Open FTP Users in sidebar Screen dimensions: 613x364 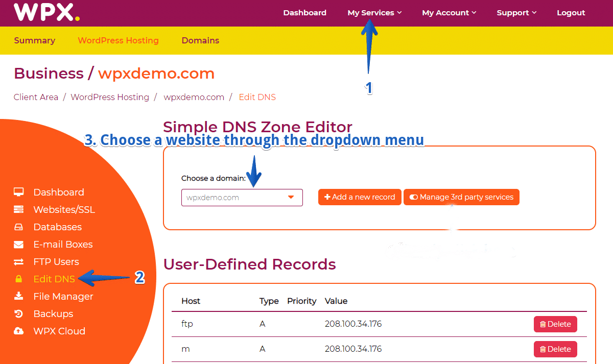click(56, 262)
